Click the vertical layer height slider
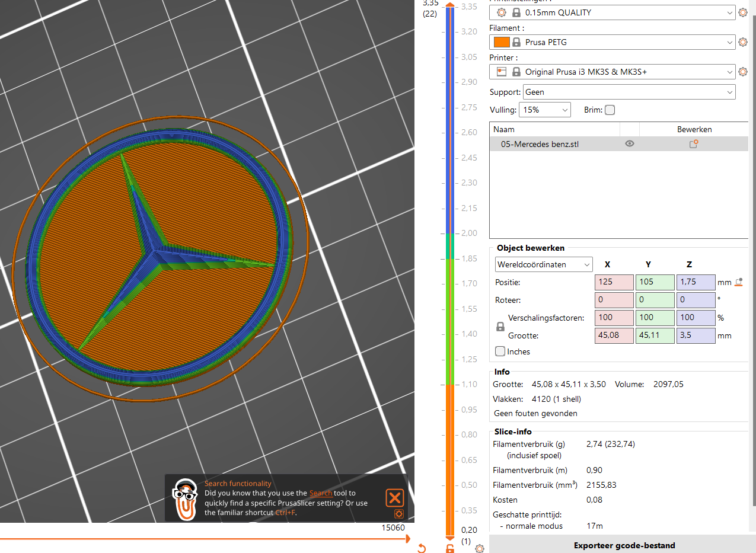The height and width of the screenshot is (553, 756). 450,267
